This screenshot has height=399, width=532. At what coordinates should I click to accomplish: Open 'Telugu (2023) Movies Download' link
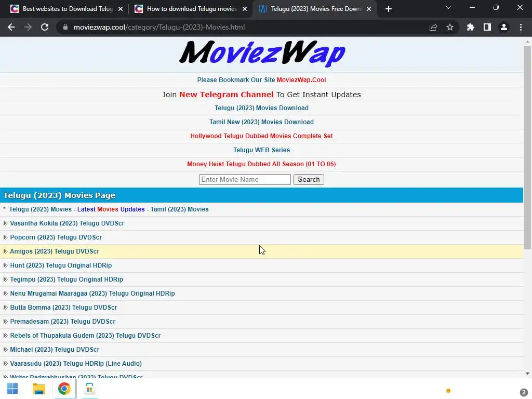[x=262, y=108]
